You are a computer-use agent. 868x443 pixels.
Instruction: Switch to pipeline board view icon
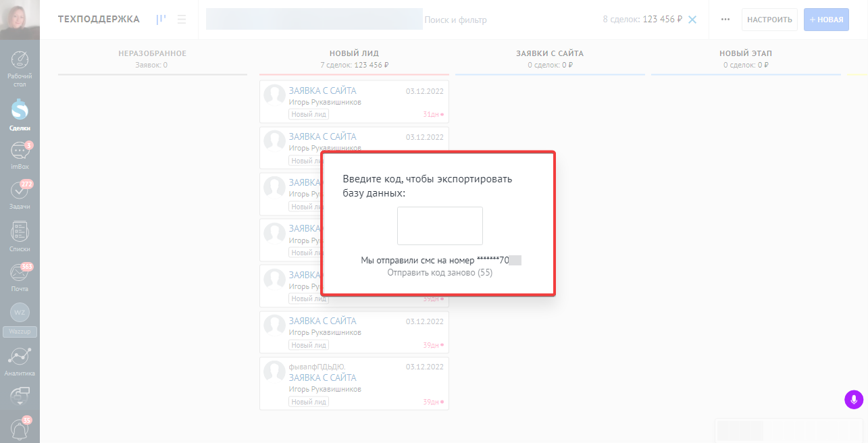click(161, 20)
